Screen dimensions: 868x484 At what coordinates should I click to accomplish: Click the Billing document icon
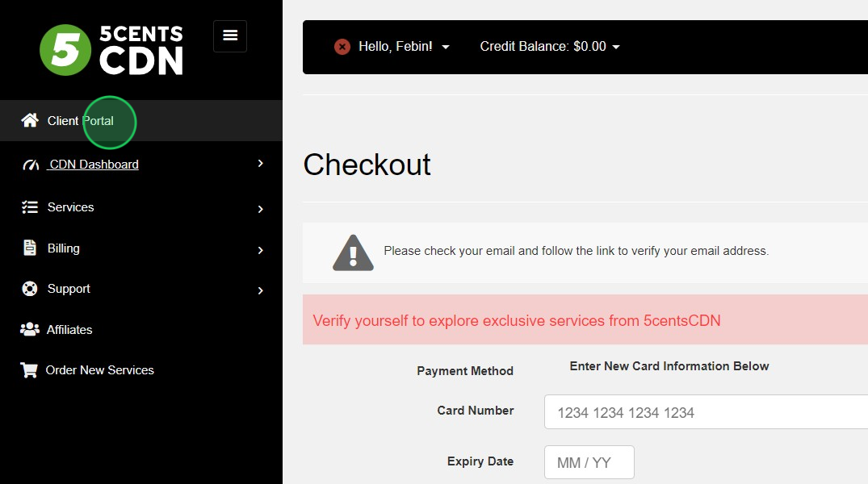[x=30, y=248]
